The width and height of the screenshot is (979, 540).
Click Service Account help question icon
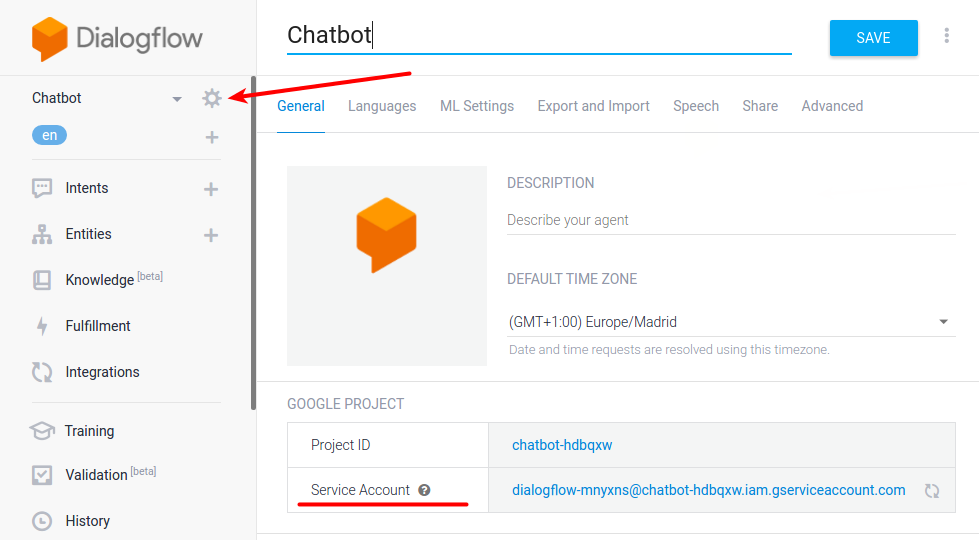tap(425, 490)
